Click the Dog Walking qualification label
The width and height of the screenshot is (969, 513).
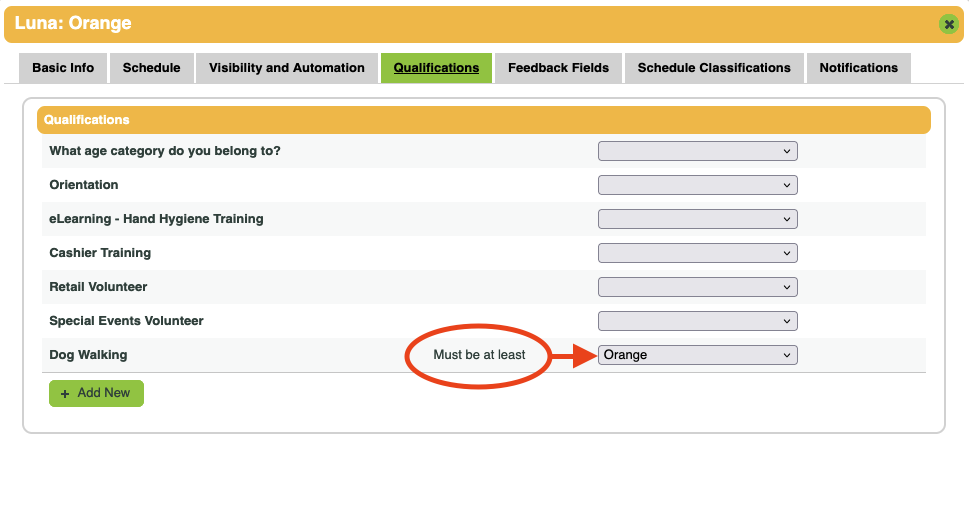pyautogui.click(x=88, y=355)
